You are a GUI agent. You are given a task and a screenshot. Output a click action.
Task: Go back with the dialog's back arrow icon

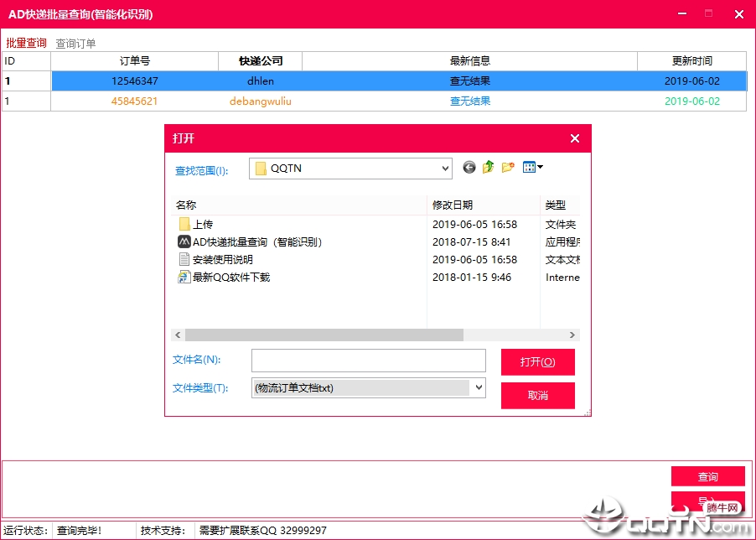(x=469, y=168)
